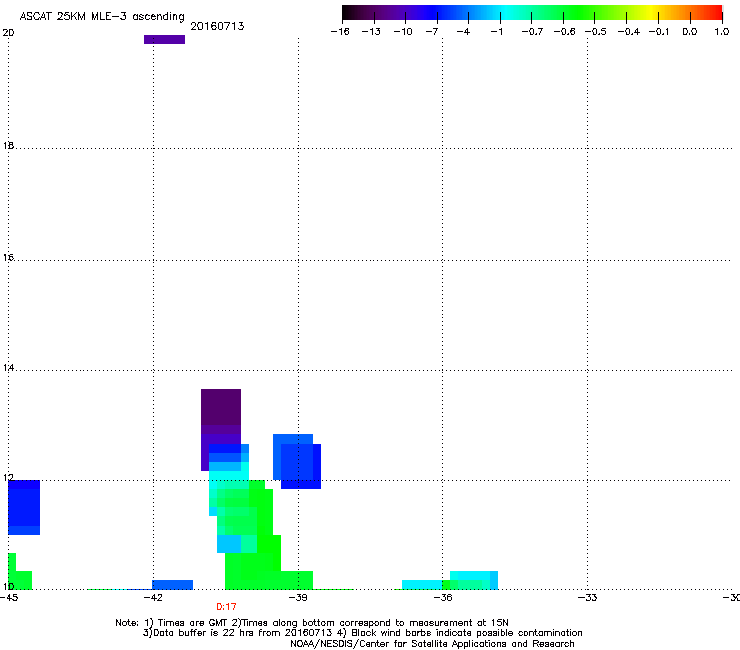Click latitude axis label 20
The width and height of the screenshot is (740, 650).
(8, 33)
